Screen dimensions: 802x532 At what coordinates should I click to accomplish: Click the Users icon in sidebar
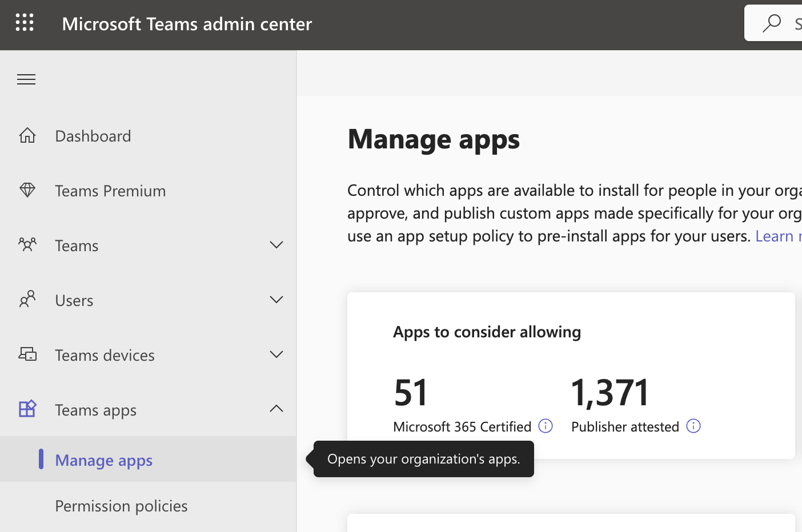pyautogui.click(x=27, y=299)
